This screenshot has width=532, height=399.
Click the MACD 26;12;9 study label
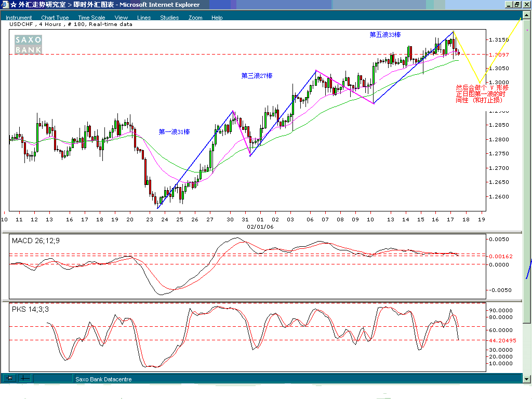click(x=36, y=241)
